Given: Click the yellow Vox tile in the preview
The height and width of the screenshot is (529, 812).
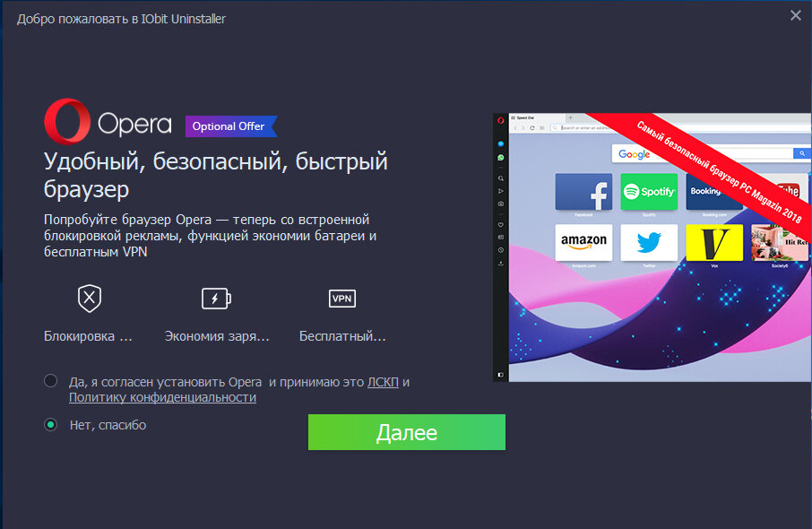Looking at the screenshot, I should coord(714,242).
